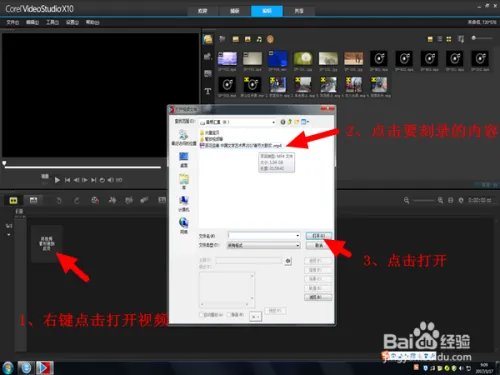Switch to the highlighted blue Edit step tab
The width and height of the screenshot is (500, 375).
tap(267, 11)
